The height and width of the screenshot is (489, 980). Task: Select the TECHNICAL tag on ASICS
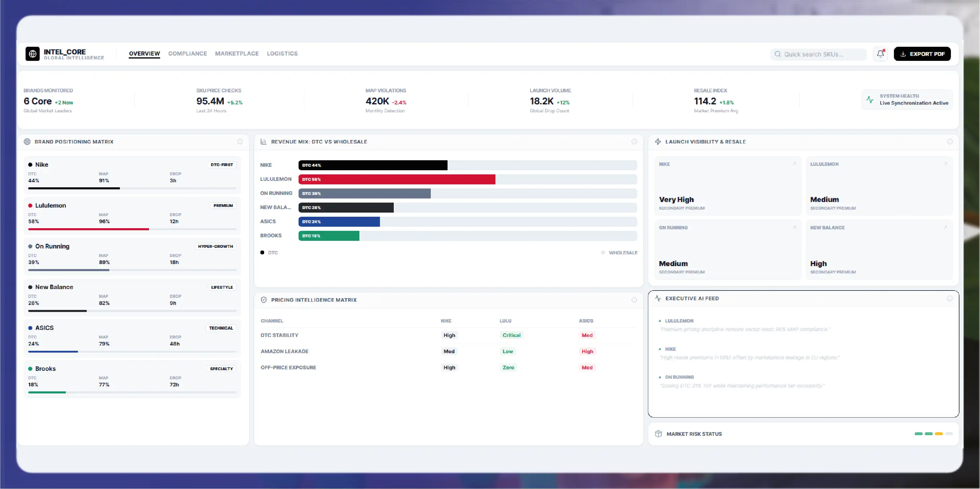click(x=221, y=328)
